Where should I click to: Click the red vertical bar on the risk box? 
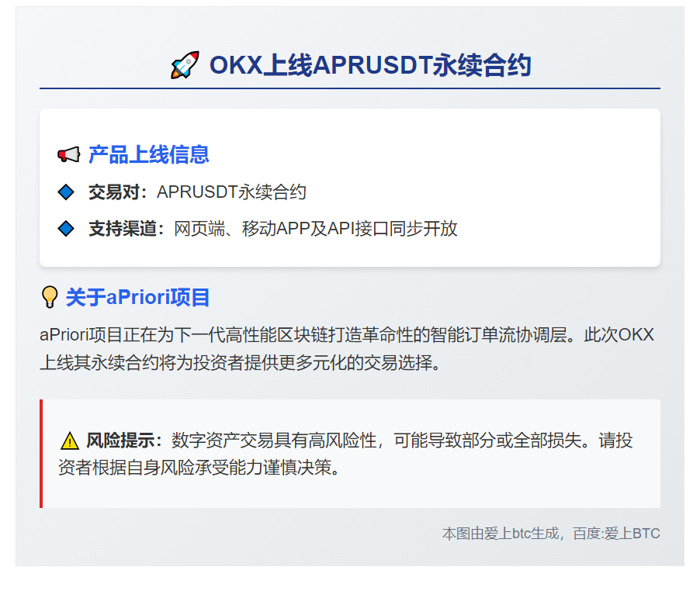[x=41, y=454]
